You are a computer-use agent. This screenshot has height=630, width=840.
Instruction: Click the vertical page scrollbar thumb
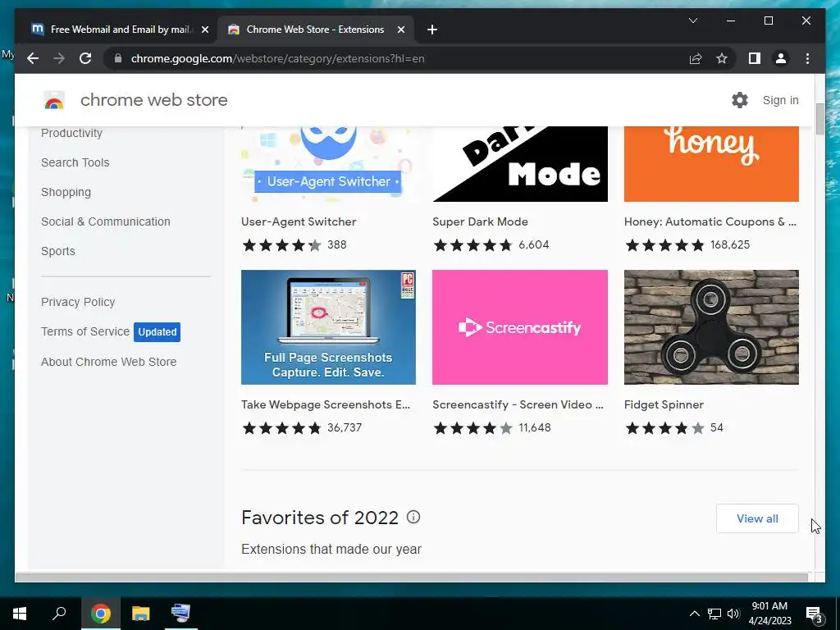(x=819, y=119)
